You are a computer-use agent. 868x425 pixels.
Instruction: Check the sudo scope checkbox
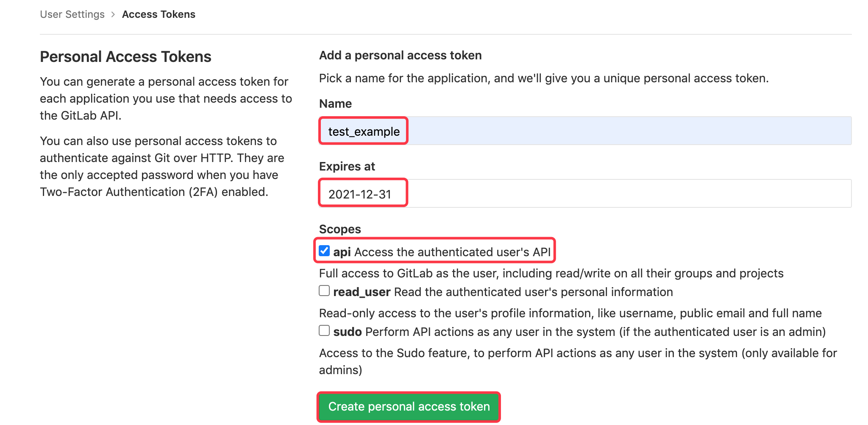325,330
